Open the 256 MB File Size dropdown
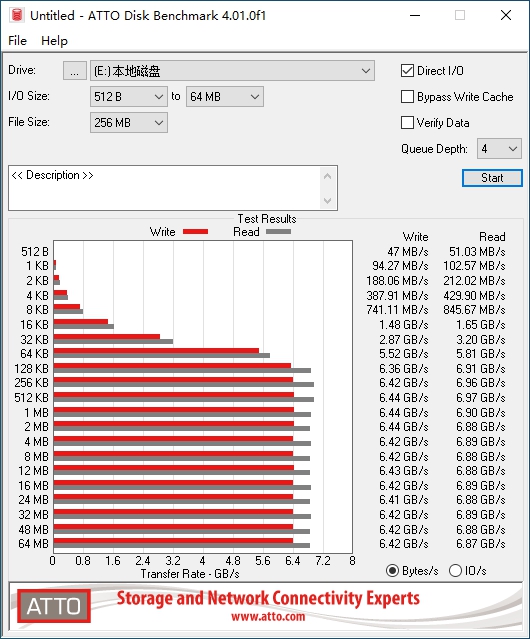The height and width of the screenshot is (639, 530). click(x=129, y=123)
